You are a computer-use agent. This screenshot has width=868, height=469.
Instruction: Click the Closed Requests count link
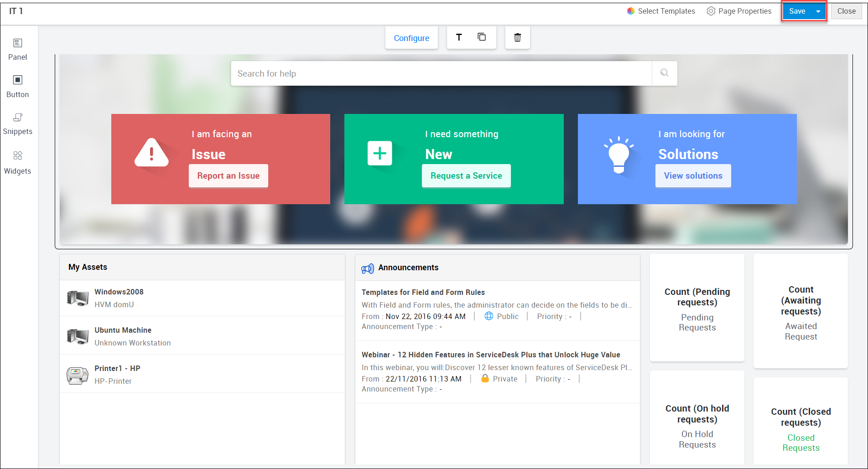point(800,443)
